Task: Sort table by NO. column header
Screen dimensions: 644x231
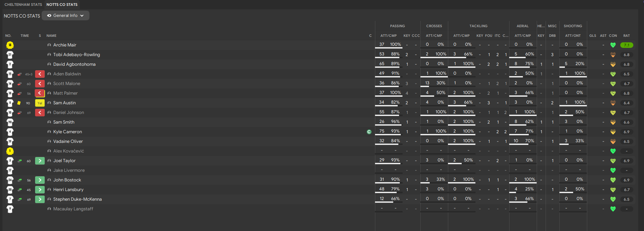Action: coord(8,36)
